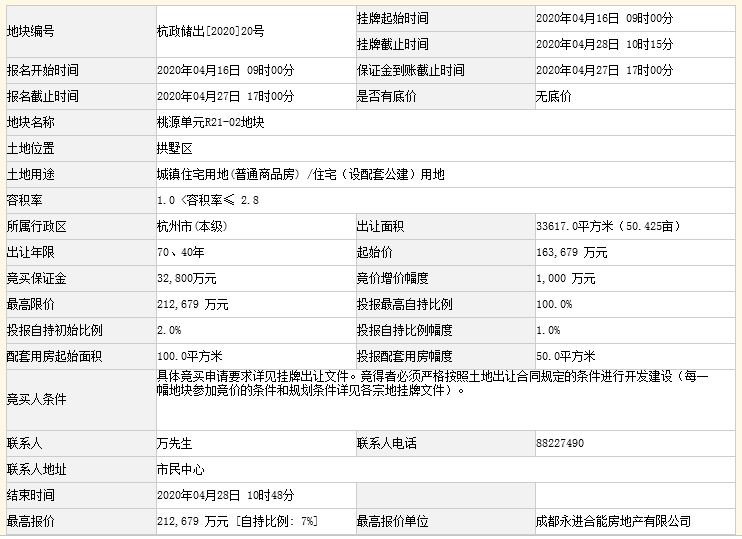Screen dimensions: 742x539
Task: Click the 投报配套用房幅度 label
Action: (405, 356)
